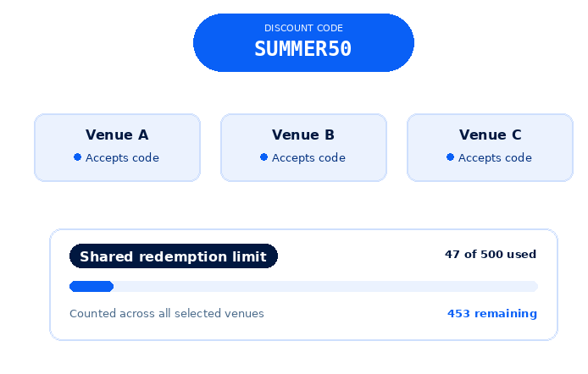The height and width of the screenshot is (374, 588).
Task: Click the Venue A heading
Action: [x=117, y=135]
